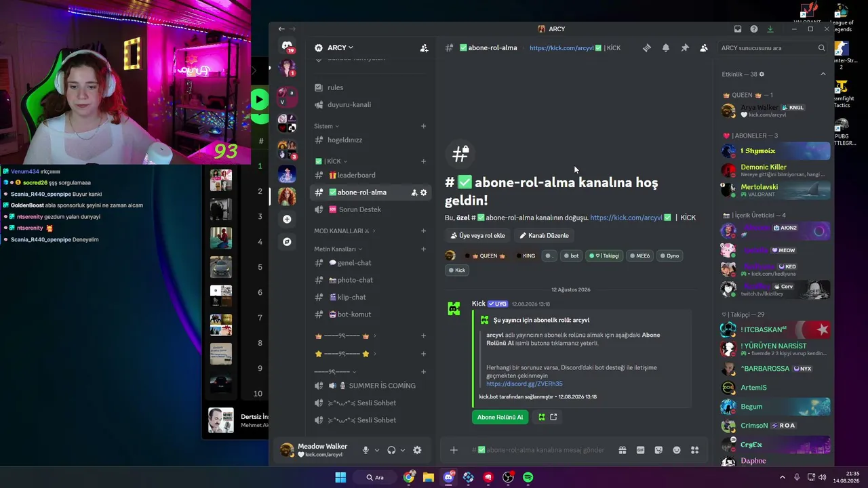Open the kick.com/arcyvl link in channel header

[561, 48]
